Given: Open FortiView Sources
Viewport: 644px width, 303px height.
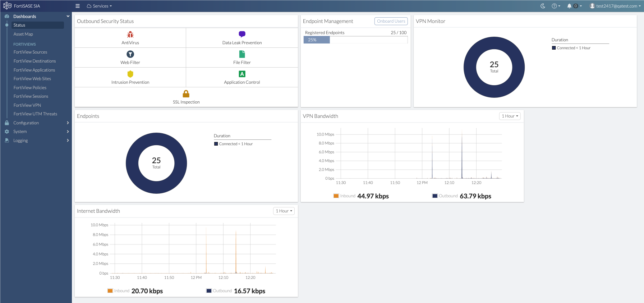Looking at the screenshot, I should pos(30,52).
